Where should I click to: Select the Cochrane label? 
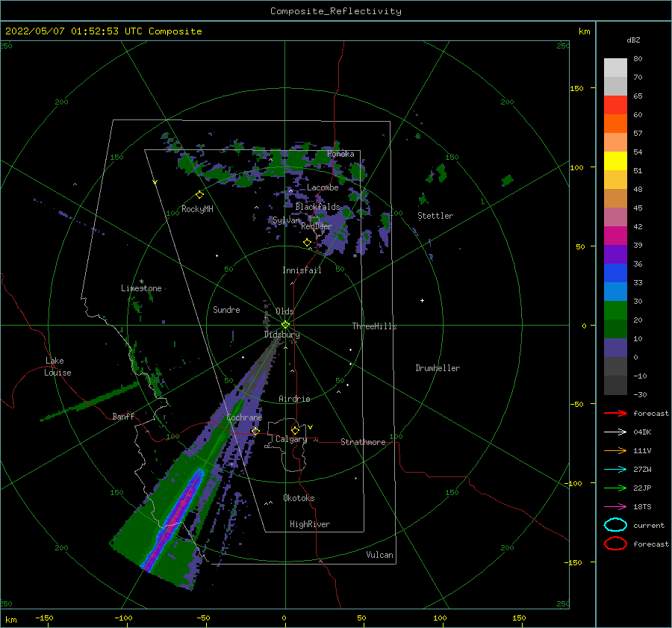pyautogui.click(x=244, y=417)
